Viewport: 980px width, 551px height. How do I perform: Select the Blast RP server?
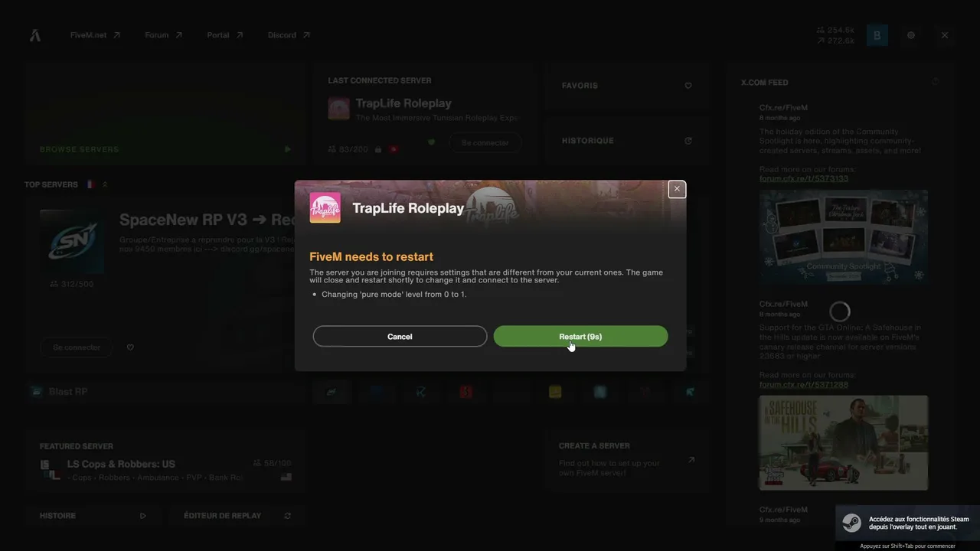(x=165, y=392)
